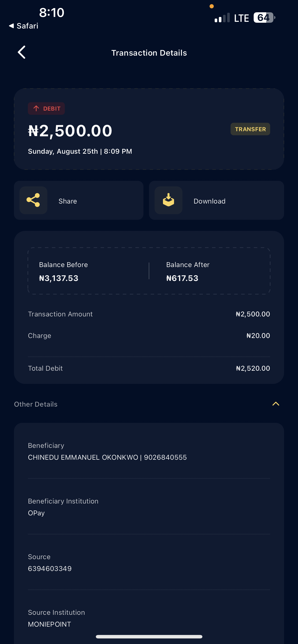
Task: Click the TRANSFER type badge
Action: (250, 129)
